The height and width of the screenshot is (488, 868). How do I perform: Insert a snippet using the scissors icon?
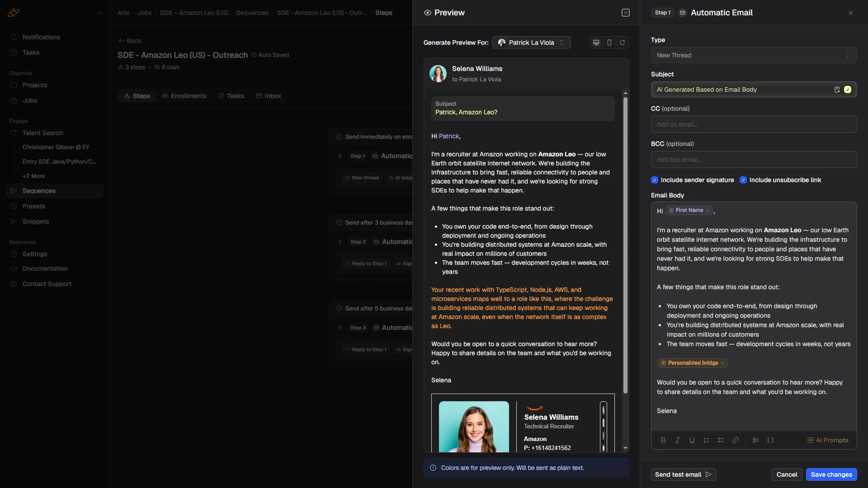tap(756, 440)
